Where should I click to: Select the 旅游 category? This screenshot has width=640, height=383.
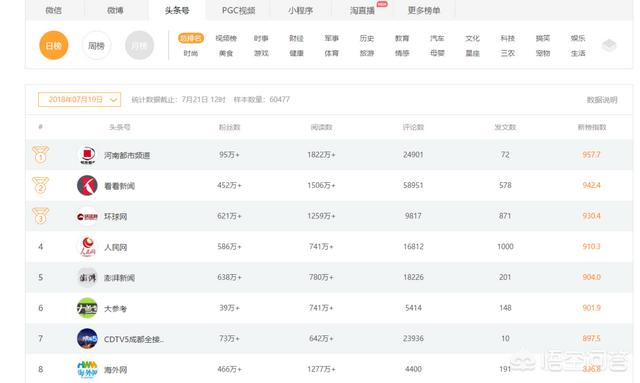(367, 53)
